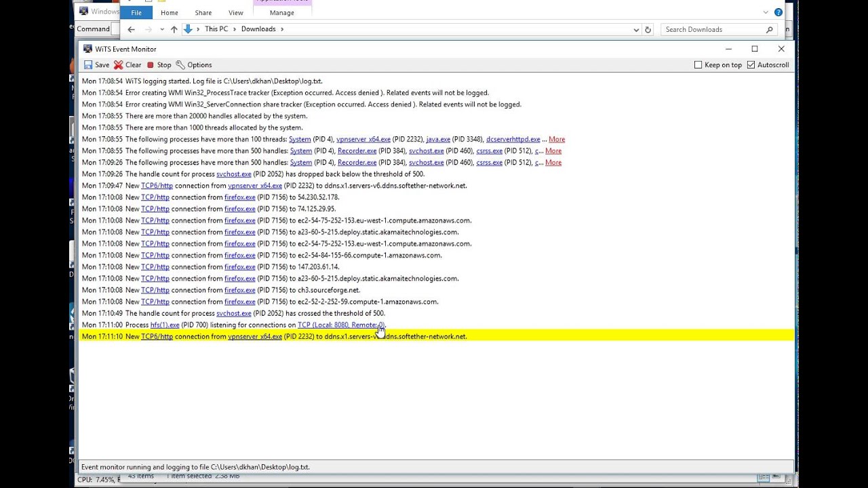The height and width of the screenshot is (488, 868).
Task: Click the search magnifier in Explorer
Action: pos(770,29)
